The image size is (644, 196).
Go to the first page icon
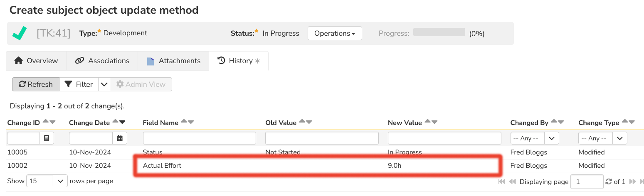[502, 181]
